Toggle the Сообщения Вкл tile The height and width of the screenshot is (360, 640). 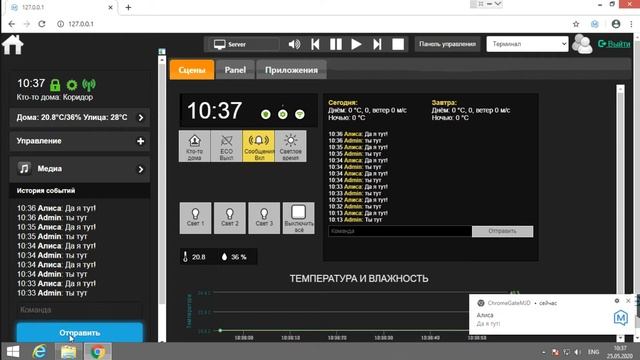click(258, 146)
